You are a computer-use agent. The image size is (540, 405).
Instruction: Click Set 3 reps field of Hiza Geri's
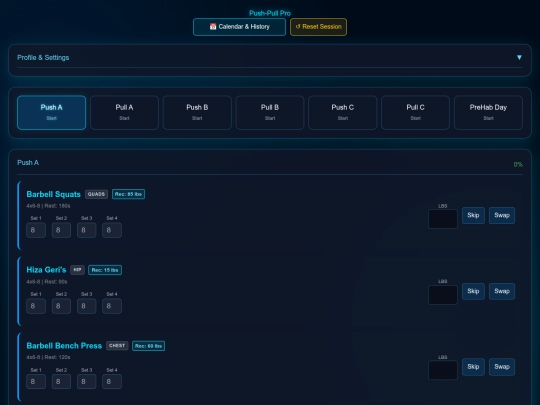coord(86,306)
